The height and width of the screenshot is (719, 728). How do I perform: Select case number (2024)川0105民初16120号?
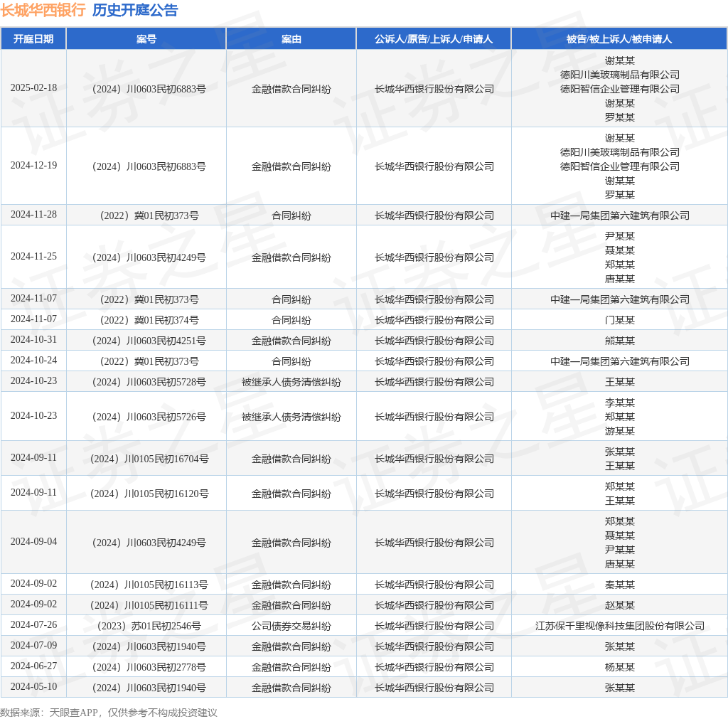coord(149,494)
